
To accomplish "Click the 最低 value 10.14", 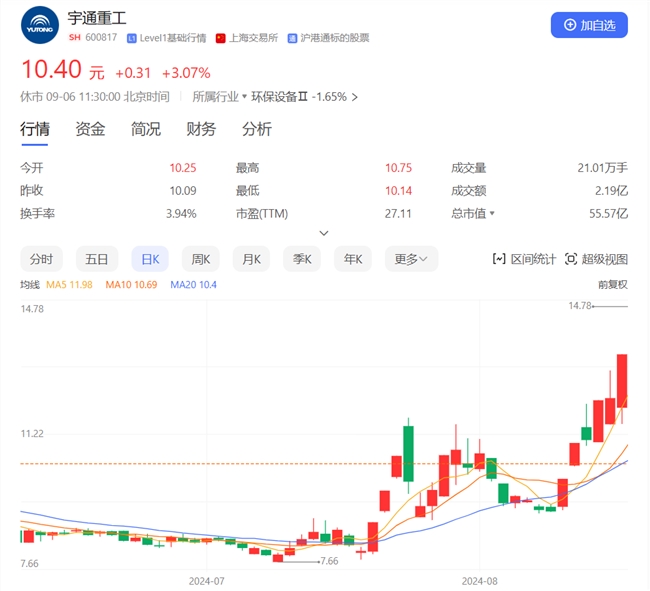I will (x=398, y=191).
